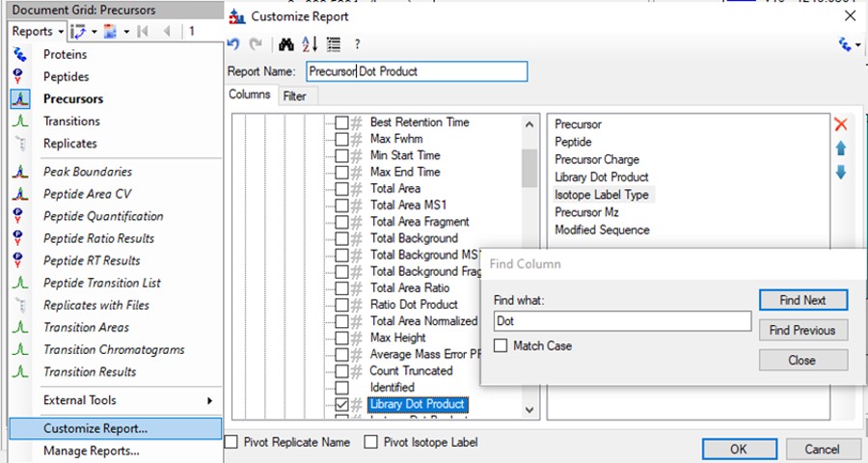This screenshot has height=463, width=868.
Task: Click Replicates report icon in menu
Action: [21, 144]
